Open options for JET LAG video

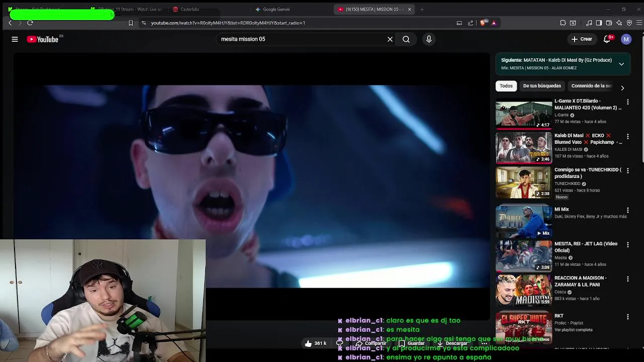click(x=627, y=244)
